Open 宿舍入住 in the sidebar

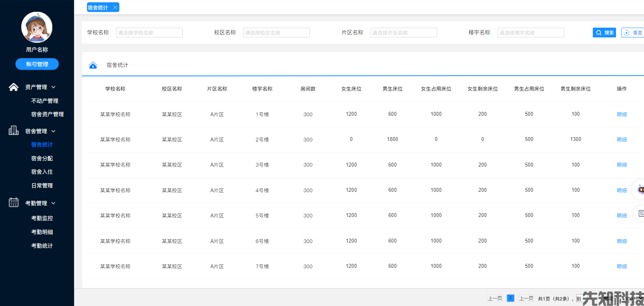click(x=42, y=172)
